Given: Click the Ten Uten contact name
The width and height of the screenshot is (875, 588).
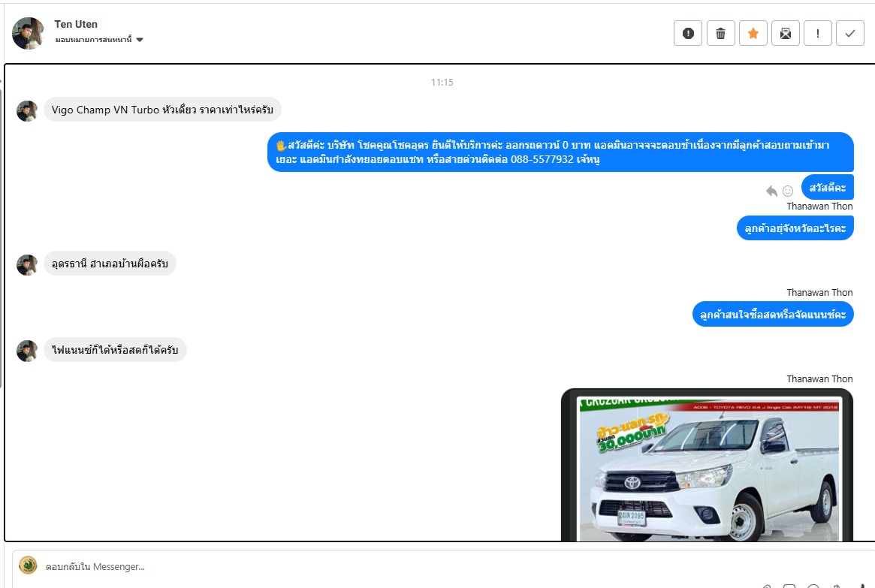Looking at the screenshot, I should [x=76, y=24].
